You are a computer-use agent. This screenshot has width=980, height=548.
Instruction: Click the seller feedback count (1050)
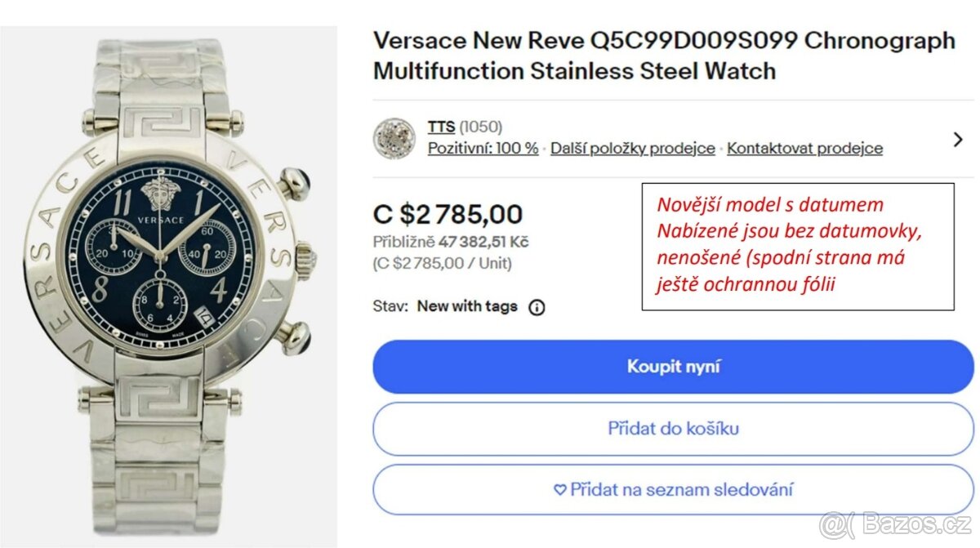pos(480,127)
